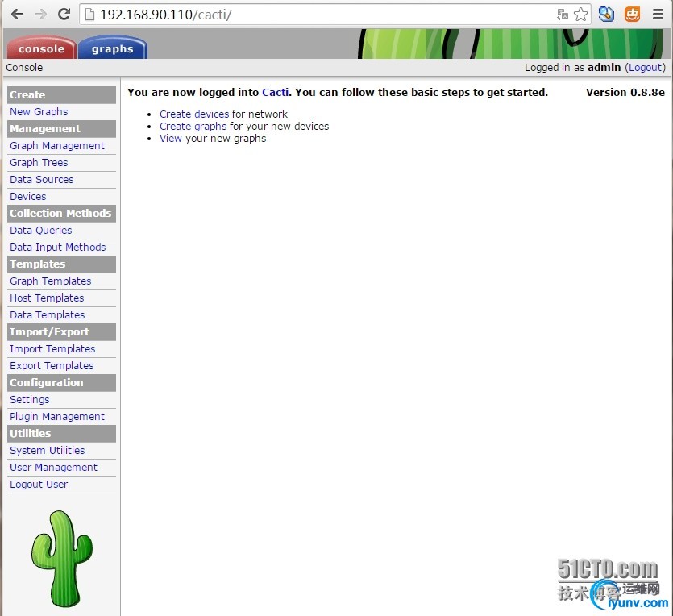Open Data Templates
673x616 pixels.
coord(48,314)
